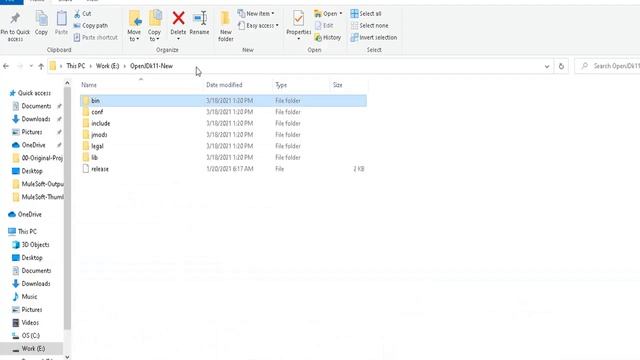Click the forward navigation arrow
This screenshot has width=640, height=360.
pos(20,66)
